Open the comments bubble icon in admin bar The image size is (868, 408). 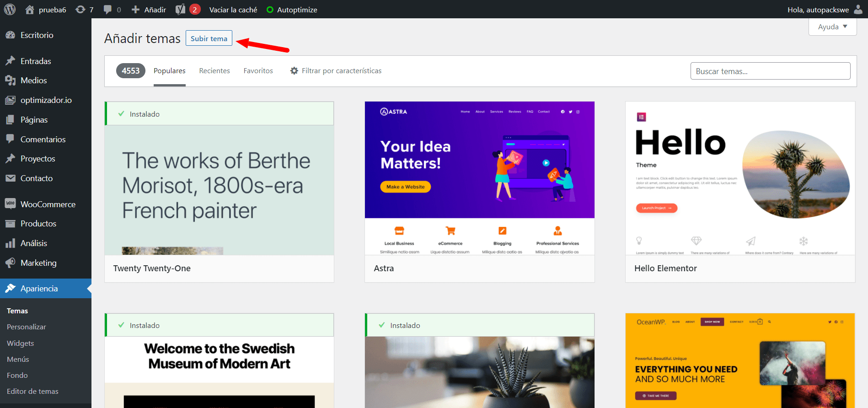[107, 9]
